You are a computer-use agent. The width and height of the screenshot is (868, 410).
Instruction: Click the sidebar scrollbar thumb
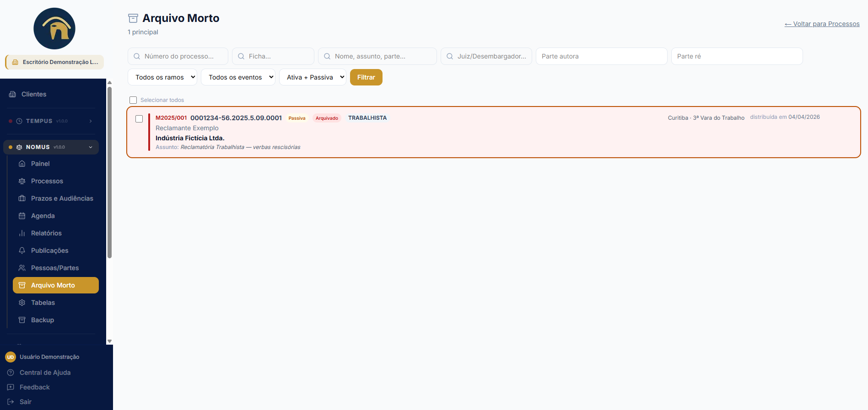tap(109, 172)
